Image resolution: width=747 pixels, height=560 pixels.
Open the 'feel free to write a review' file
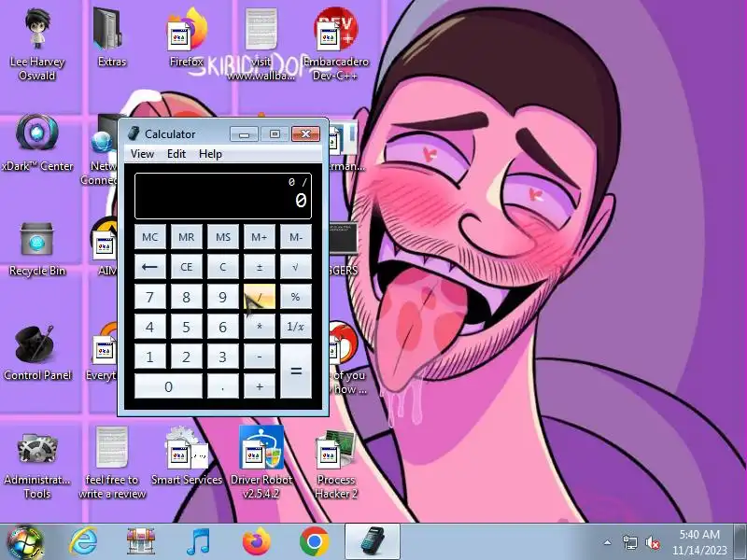pyautogui.click(x=112, y=463)
